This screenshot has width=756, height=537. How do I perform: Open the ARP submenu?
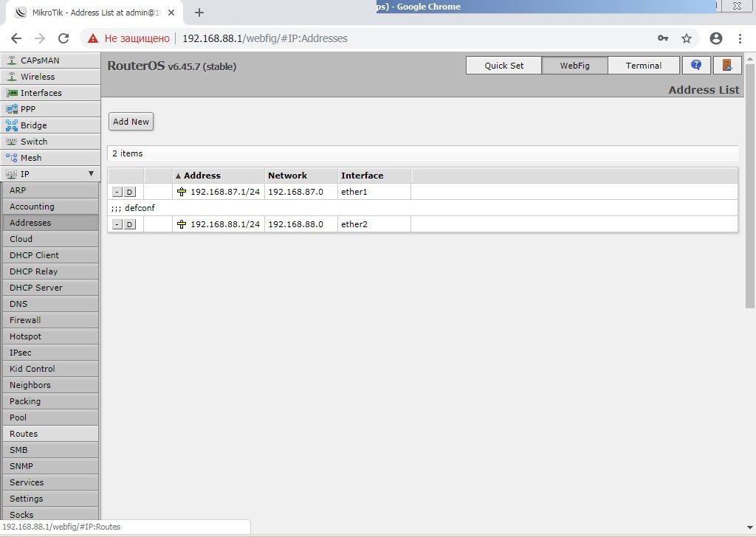coord(50,190)
